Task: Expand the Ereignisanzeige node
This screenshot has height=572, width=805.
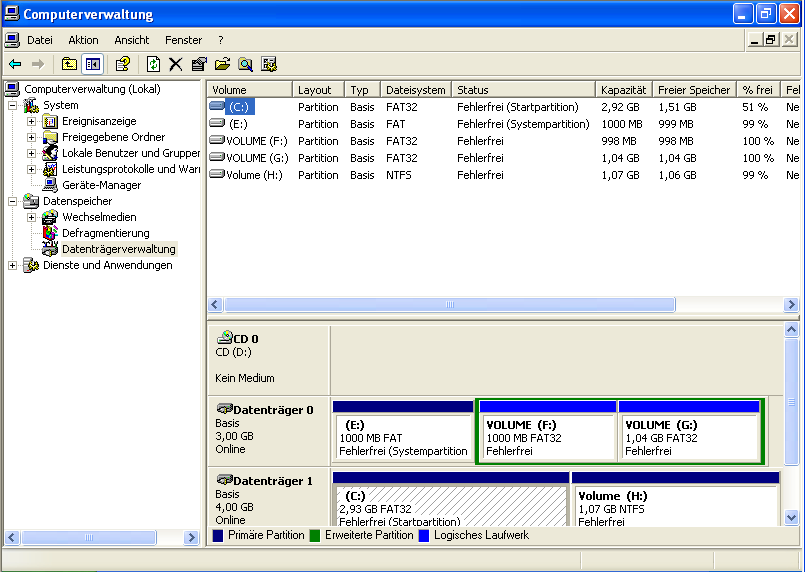Action: [31, 122]
